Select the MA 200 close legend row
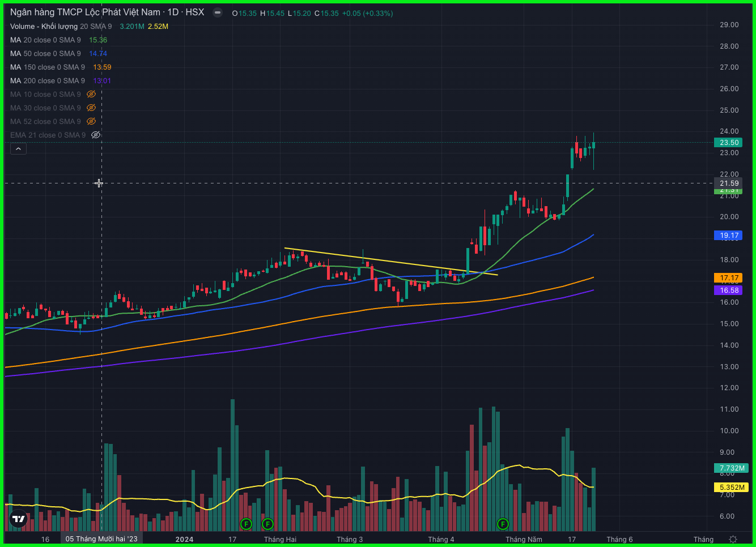The height and width of the screenshot is (547, 756). (61, 80)
